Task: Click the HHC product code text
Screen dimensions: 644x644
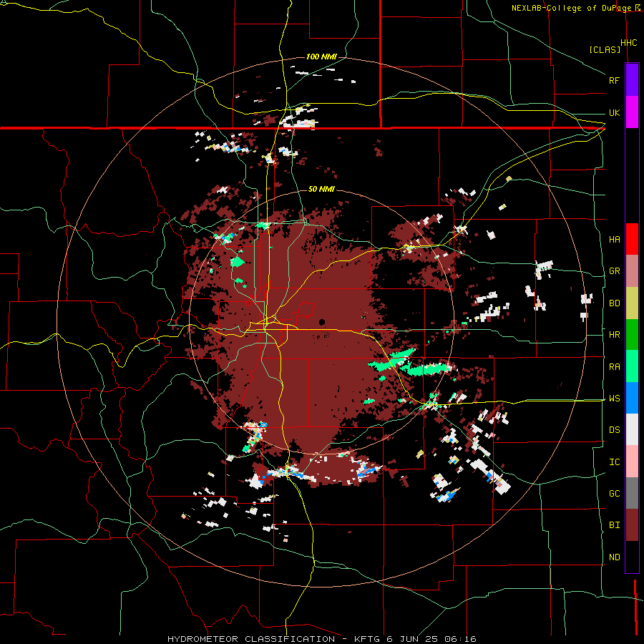Action: click(628, 42)
